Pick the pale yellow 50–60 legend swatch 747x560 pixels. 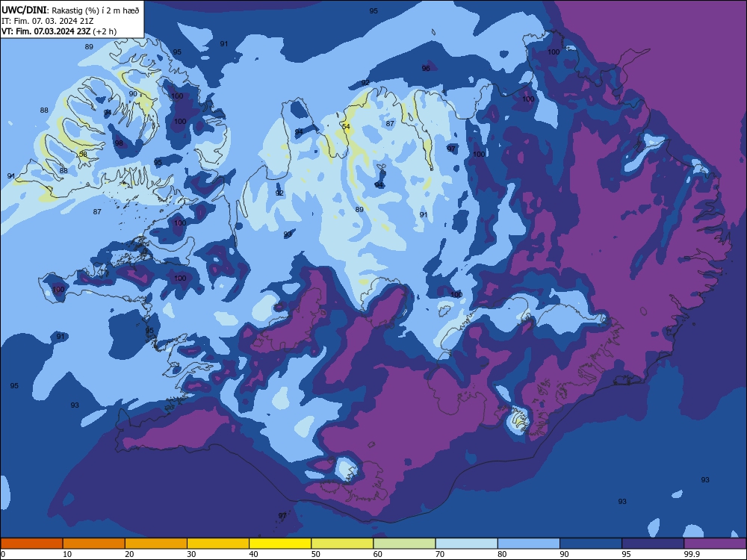(342, 544)
